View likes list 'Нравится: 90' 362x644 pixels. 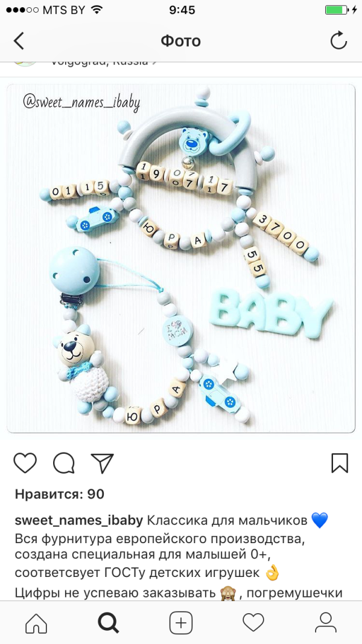click(60, 494)
